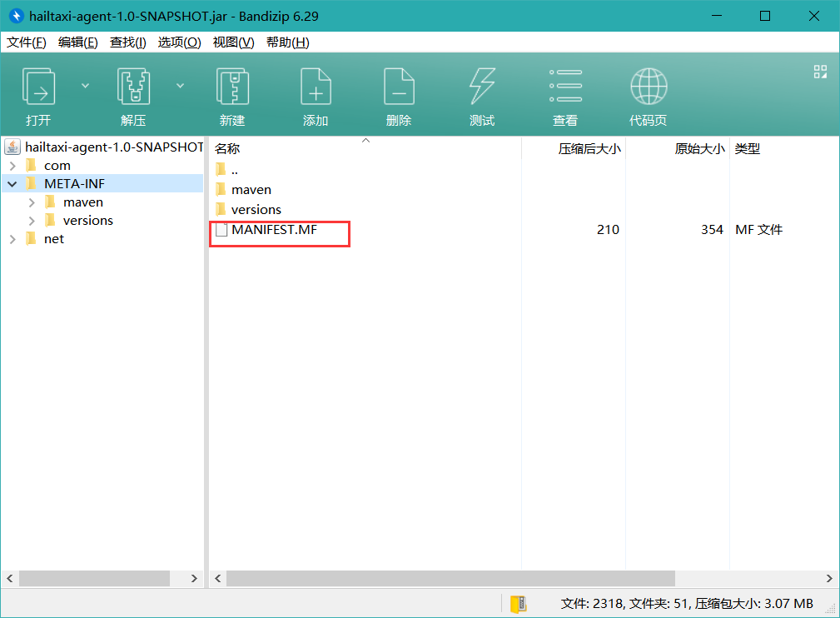
Task: Select versions folder in file list
Action: (x=256, y=210)
